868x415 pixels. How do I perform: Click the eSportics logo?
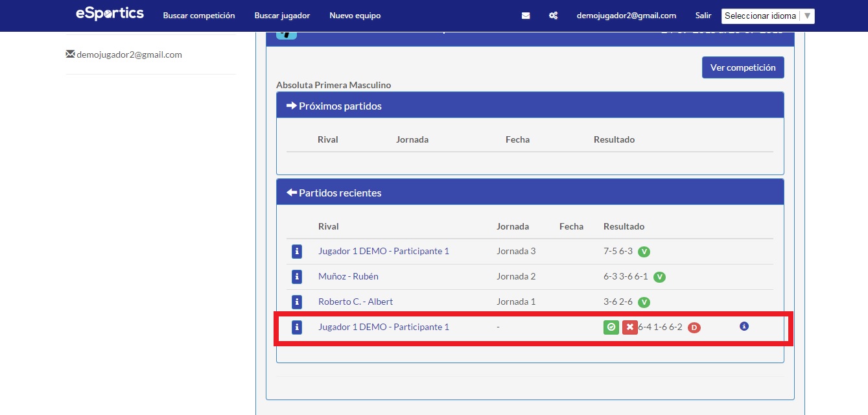(x=110, y=13)
